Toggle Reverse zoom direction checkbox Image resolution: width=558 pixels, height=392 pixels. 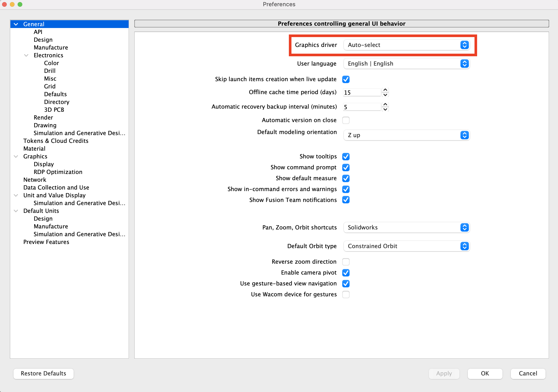pos(346,261)
